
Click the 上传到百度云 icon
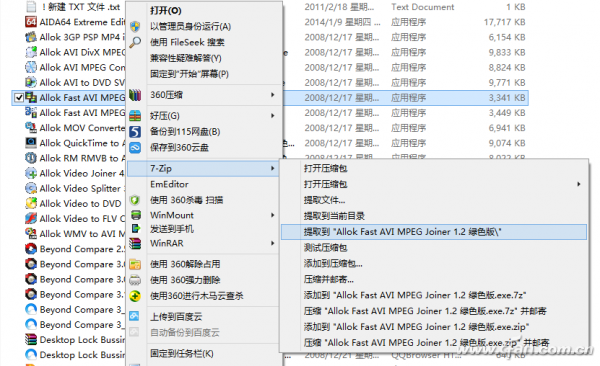pos(134,317)
